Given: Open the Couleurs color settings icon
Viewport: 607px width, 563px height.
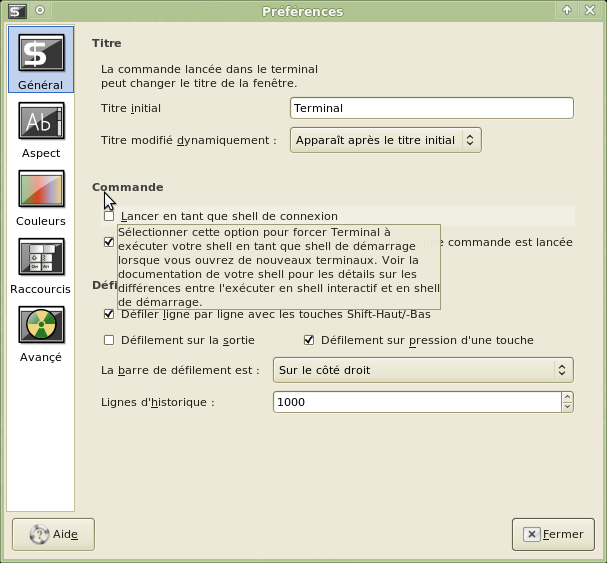Looking at the screenshot, I should click(41, 189).
